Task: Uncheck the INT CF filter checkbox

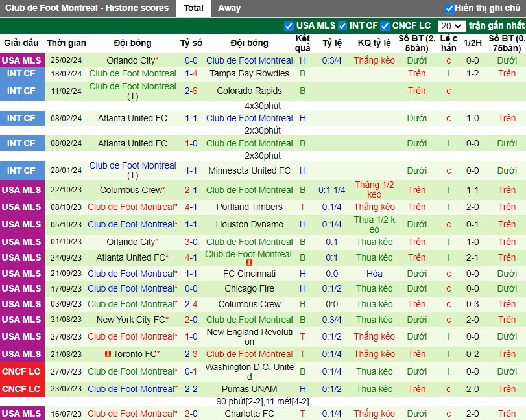Action: pos(342,26)
